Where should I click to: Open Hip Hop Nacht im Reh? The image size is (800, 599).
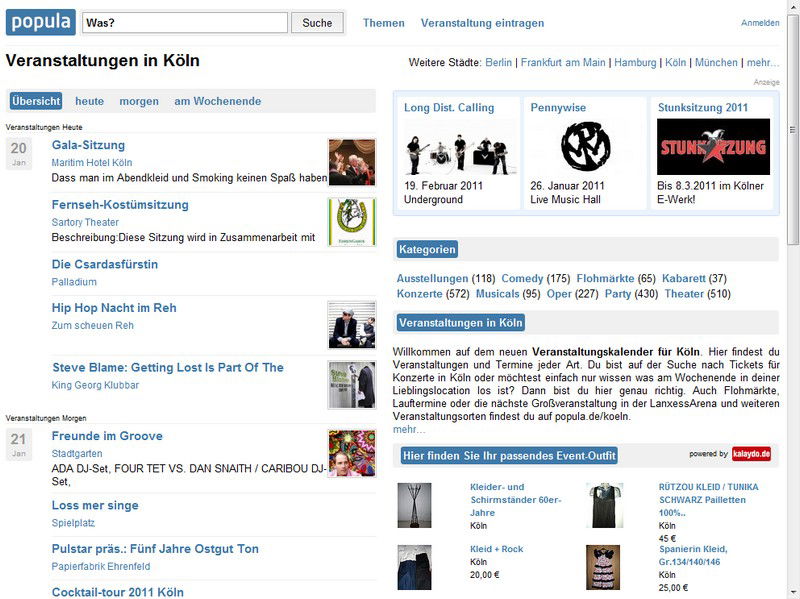[x=114, y=308]
